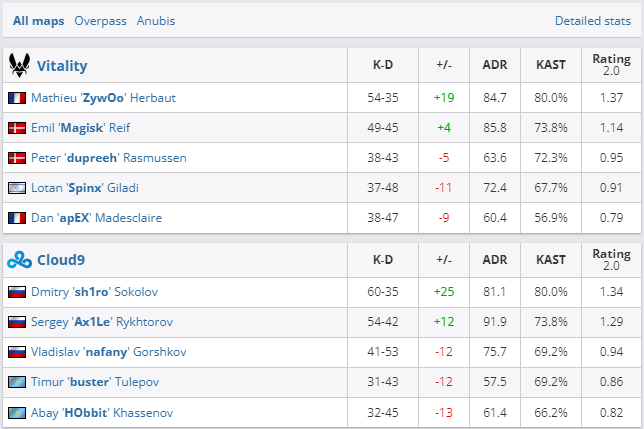This screenshot has width=644, height=429.
Task: Click the Vitality team logo icon
Action: 18,66
